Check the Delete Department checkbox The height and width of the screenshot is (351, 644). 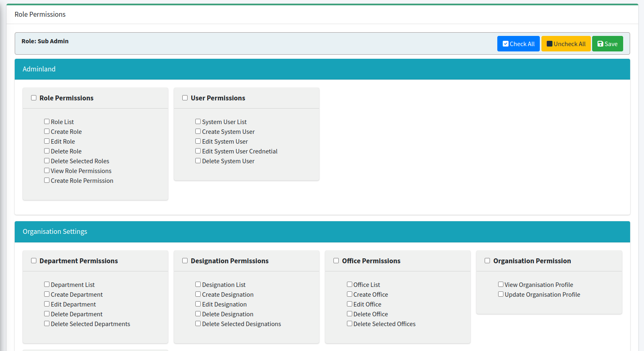coord(47,314)
